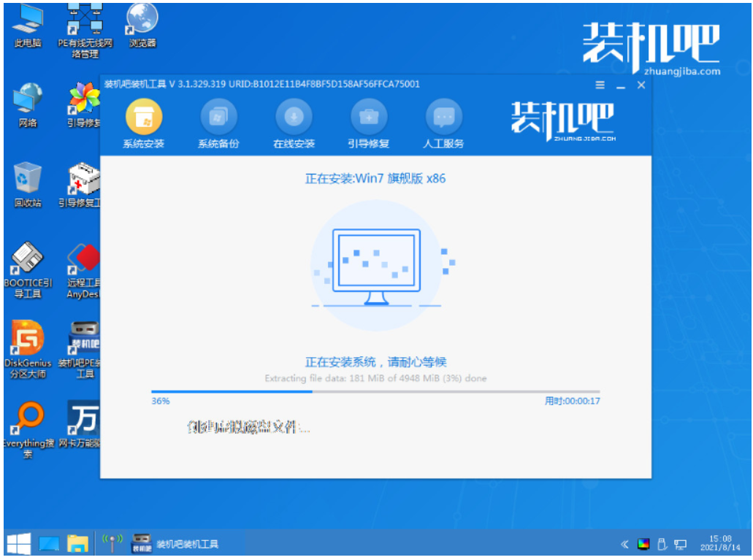
Task: Click the wireless antenna taskbar icon
Action: 112,543
